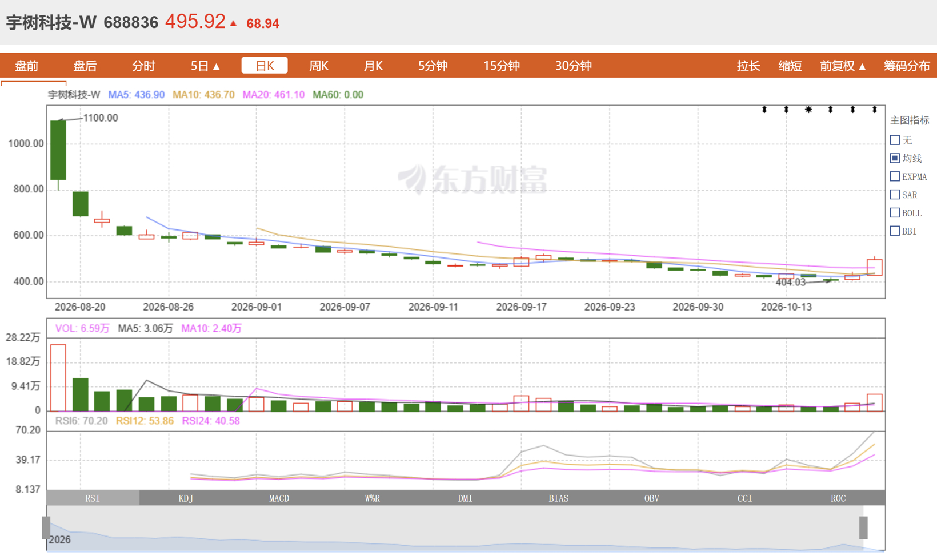Enable the BOLL indicator checkbox
The image size is (937, 560).
pyautogui.click(x=895, y=213)
